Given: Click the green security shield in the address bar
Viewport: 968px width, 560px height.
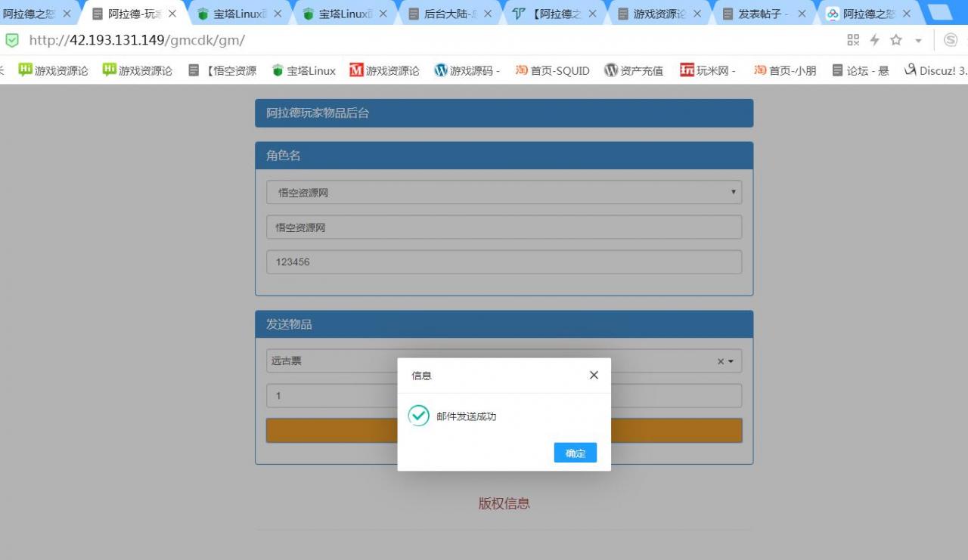Looking at the screenshot, I should point(11,40).
